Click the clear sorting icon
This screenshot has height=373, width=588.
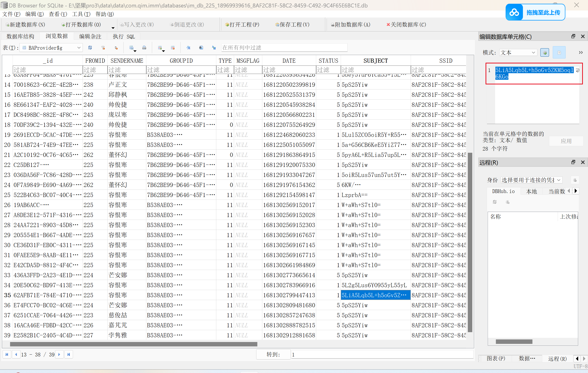click(x=116, y=48)
